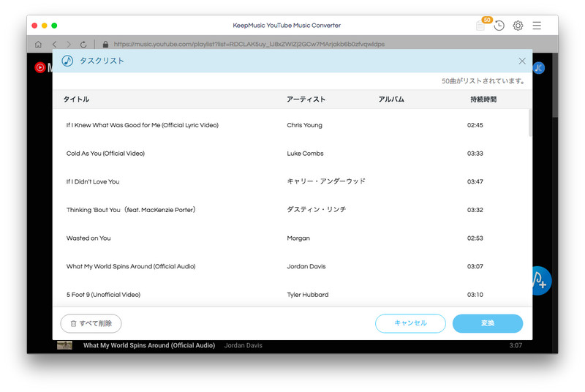The height and width of the screenshot is (392, 585).
Task: Open the task list icon with 50 badge
Action: coord(481,26)
